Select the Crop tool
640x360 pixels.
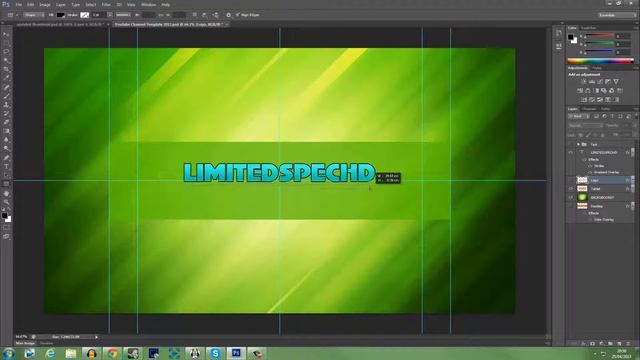(6, 69)
